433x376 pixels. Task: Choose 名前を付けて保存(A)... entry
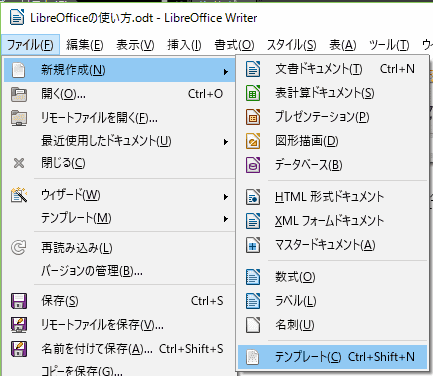point(120,349)
